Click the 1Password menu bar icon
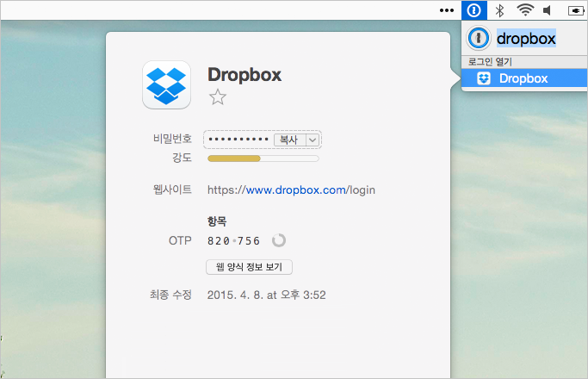588x379 pixels. tap(474, 10)
